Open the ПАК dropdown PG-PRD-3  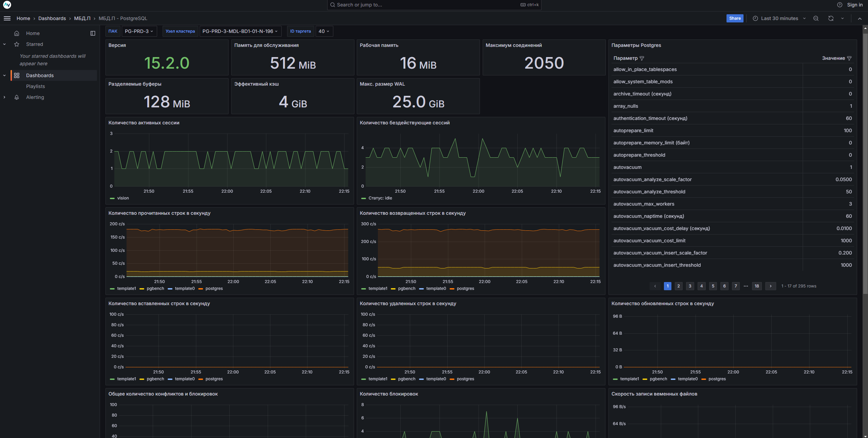pos(139,31)
